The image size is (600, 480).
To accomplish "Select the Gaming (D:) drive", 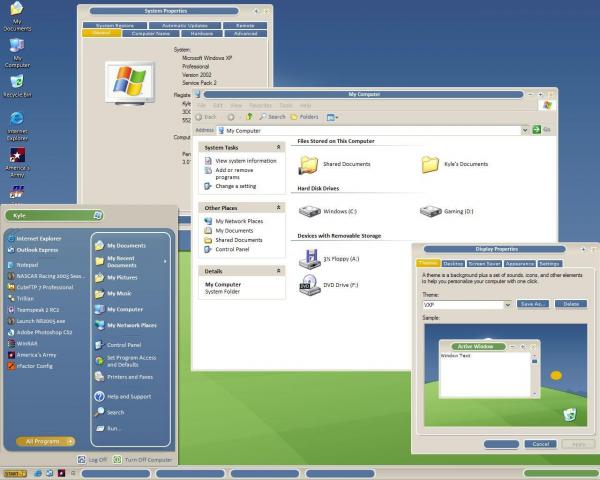I will (x=447, y=211).
